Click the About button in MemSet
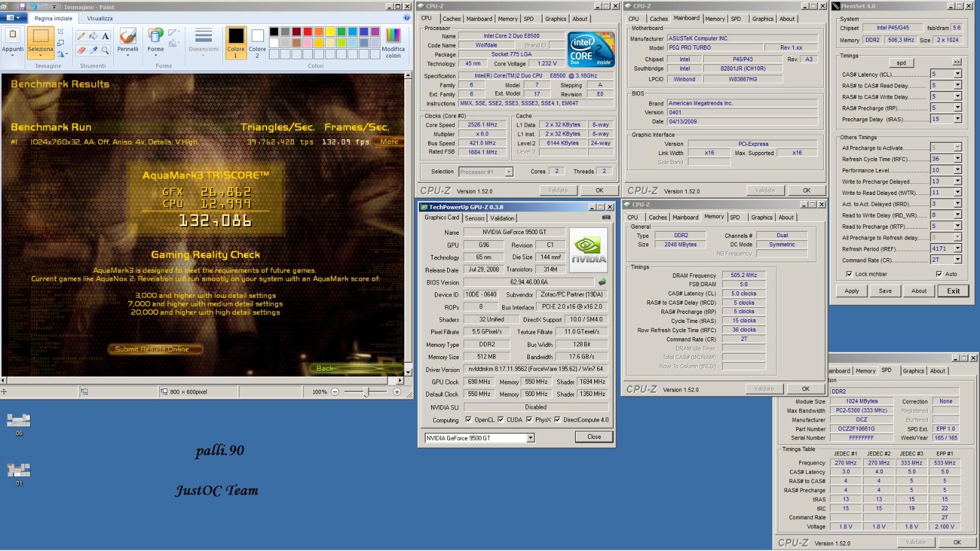This screenshot has width=980, height=551. click(x=919, y=291)
